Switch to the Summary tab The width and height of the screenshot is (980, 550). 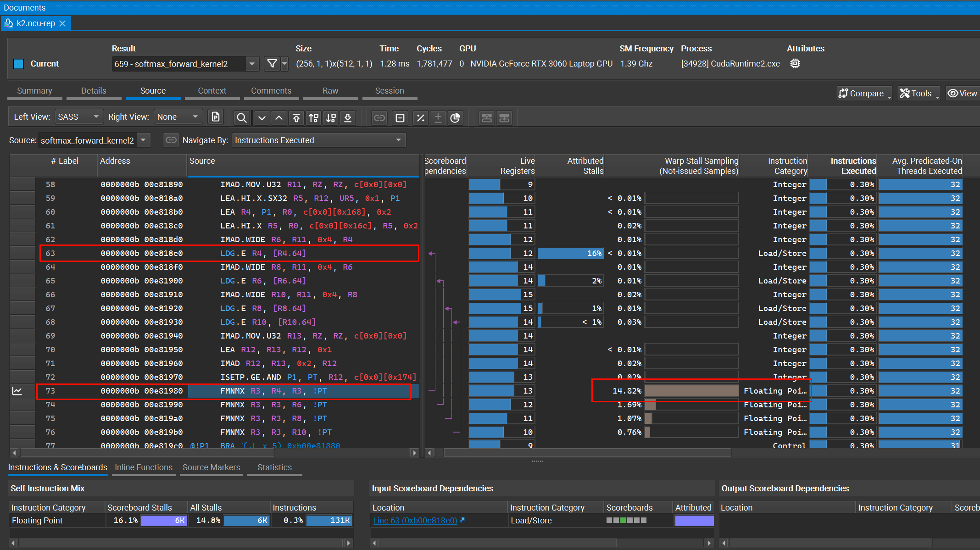point(34,91)
